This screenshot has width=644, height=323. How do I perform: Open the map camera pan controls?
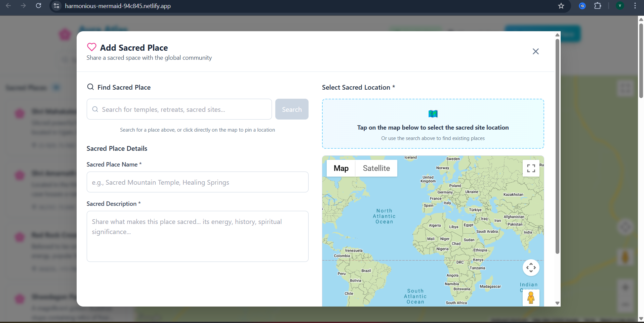[531, 268]
